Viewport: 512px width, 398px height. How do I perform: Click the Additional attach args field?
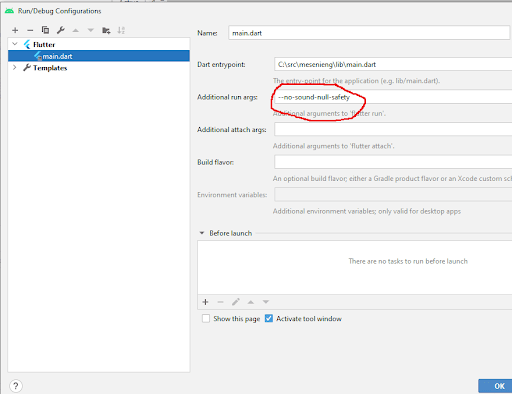tap(393, 129)
